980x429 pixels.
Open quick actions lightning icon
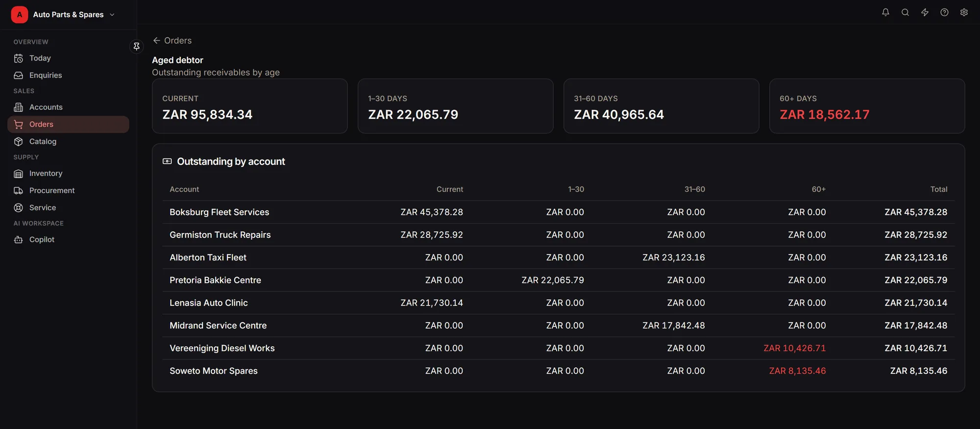[x=925, y=12]
